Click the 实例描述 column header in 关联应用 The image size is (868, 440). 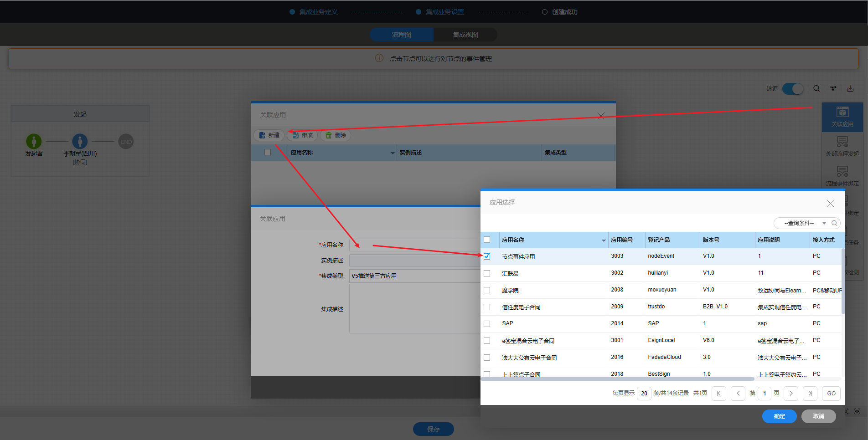point(470,153)
